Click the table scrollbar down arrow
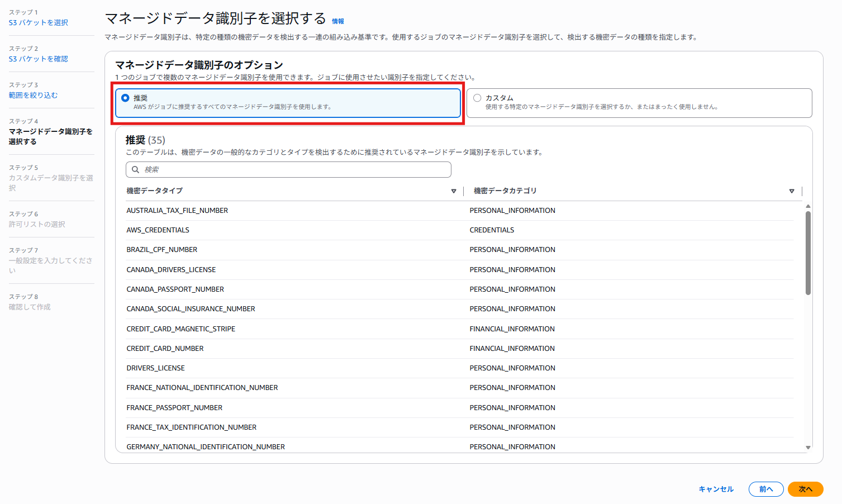842x504 pixels. (808, 447)
